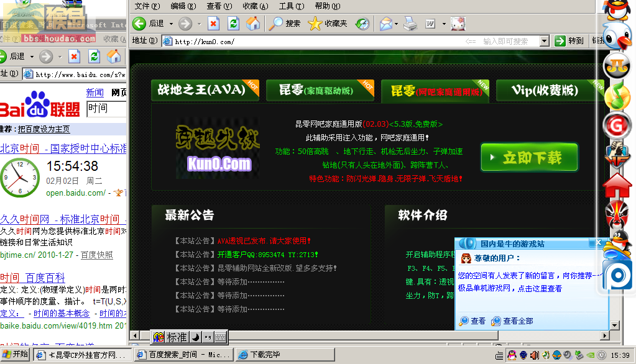Print the page with printer icon
636x364 pixels.
(x=410, y=24)
